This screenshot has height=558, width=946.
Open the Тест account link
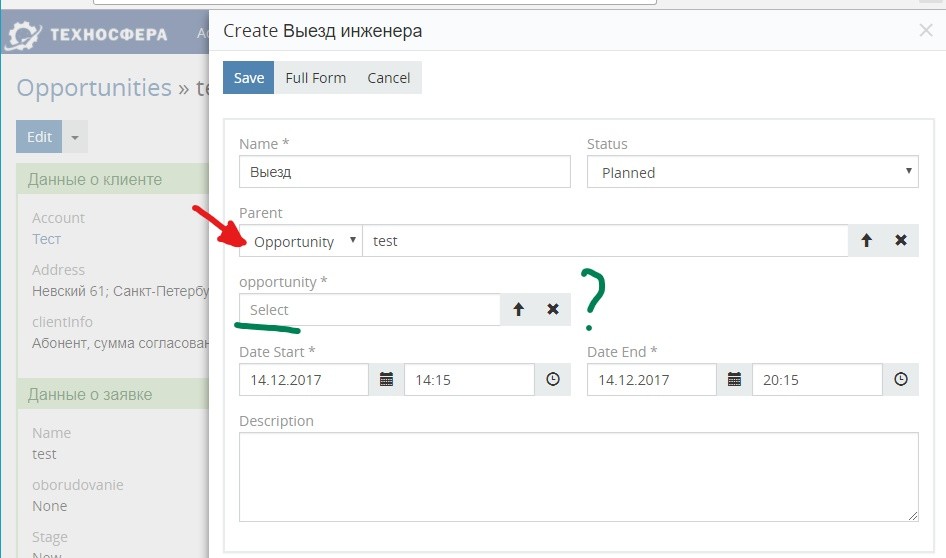46,239
